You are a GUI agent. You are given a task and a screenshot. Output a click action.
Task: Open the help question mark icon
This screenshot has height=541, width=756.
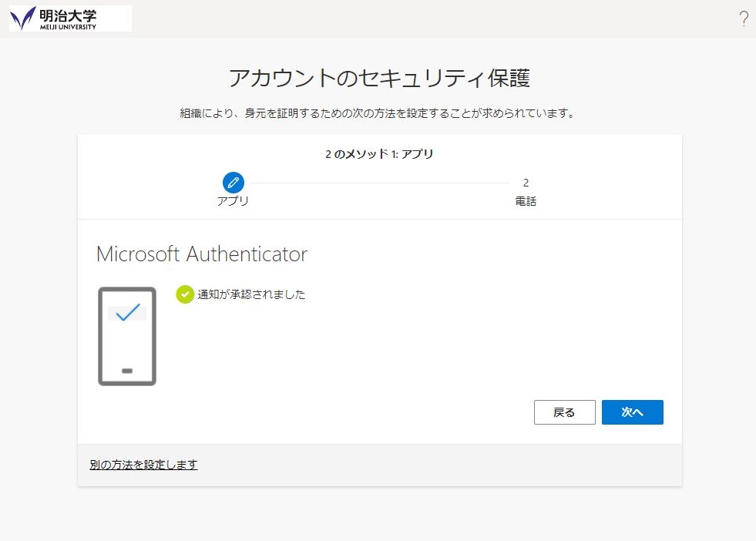[x=744, y=18]
